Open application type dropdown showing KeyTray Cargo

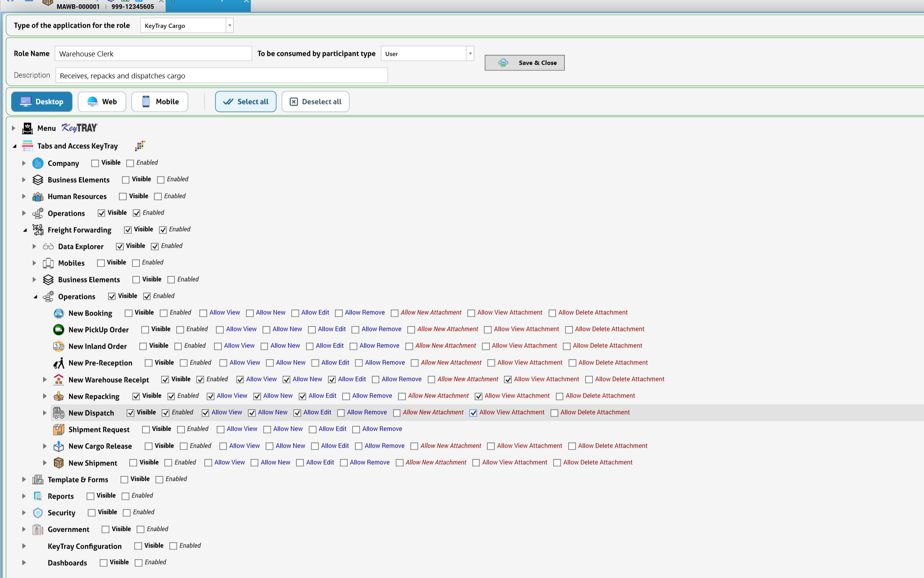tap(229, 25)
